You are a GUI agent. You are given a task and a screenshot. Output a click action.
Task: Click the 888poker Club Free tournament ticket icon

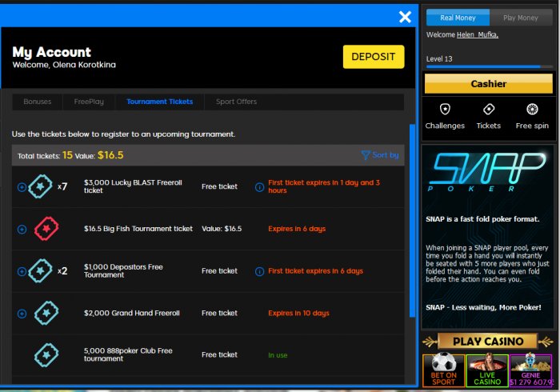point(46,355)
